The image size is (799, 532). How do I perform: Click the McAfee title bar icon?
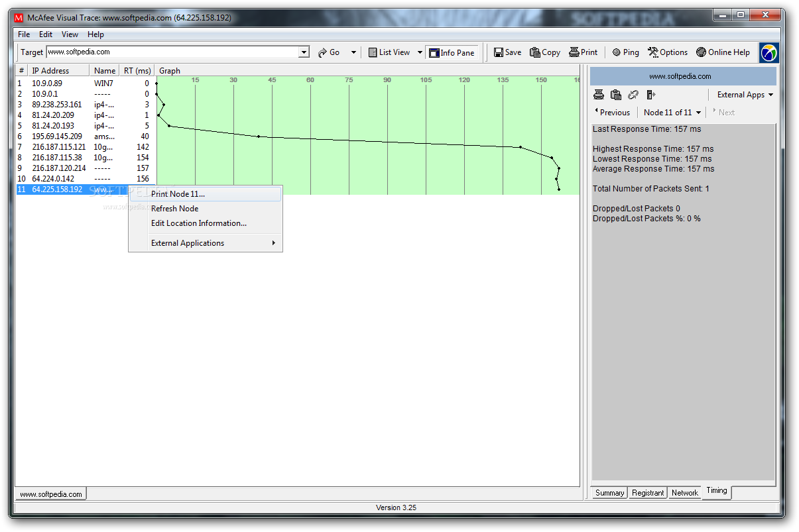click(x=19, y=18)
